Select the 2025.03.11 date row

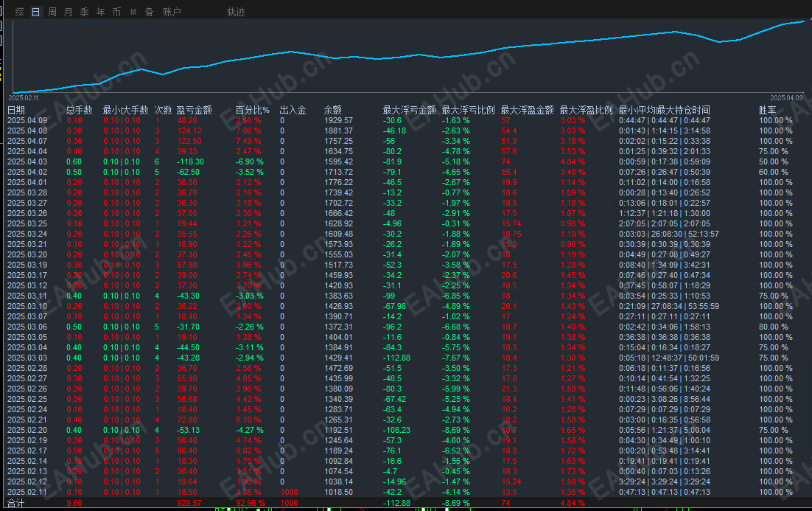(27, 296)
